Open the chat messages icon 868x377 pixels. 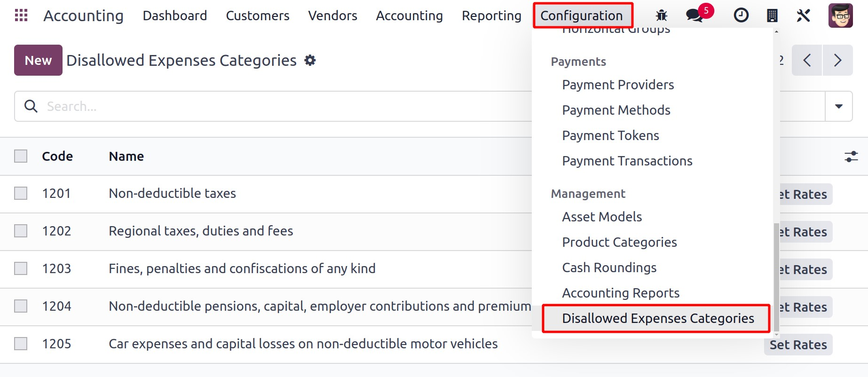click(x=694, y=16)
